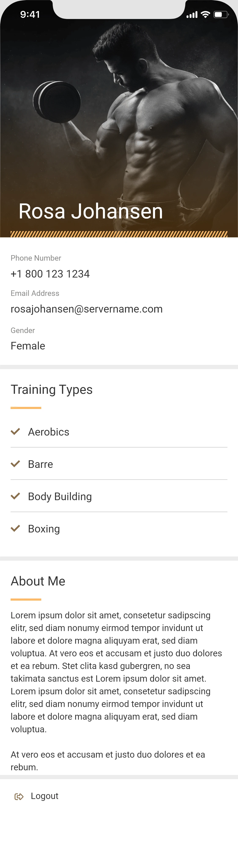Click the Logout arrow icon
The image size is (238, 868).
click(19, 796)
